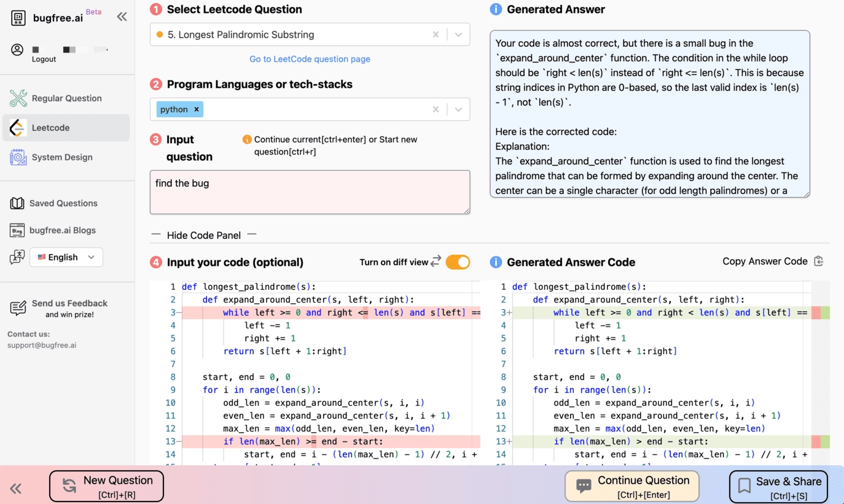Open the program languages dropdown arrow

tap(458, 109)
